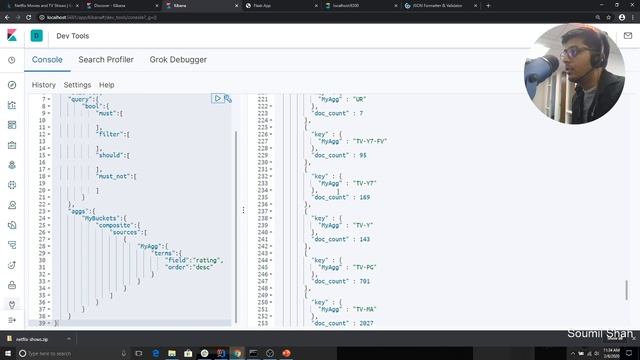640x360 pixels.
Task: Collapse the fold arrow at line 28
Action: coord(49,246)
